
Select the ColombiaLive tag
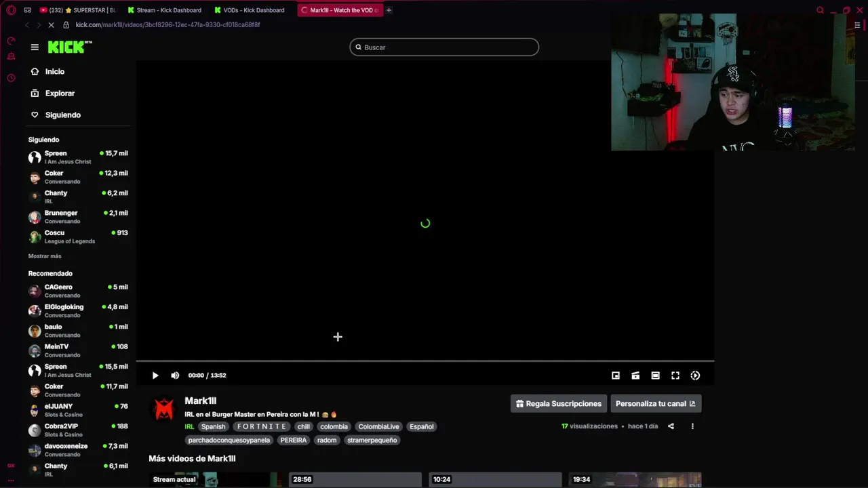[378, 426]
